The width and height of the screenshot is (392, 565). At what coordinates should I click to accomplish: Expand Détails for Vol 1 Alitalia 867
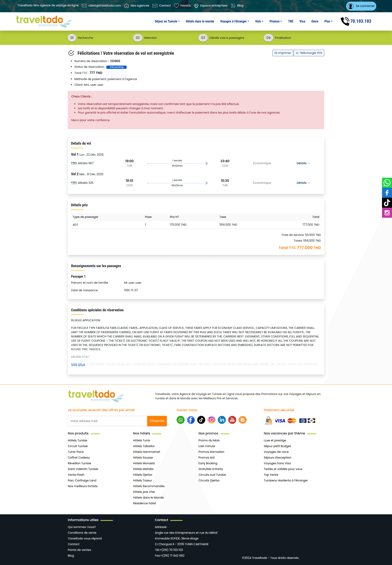tap(303, 163)
